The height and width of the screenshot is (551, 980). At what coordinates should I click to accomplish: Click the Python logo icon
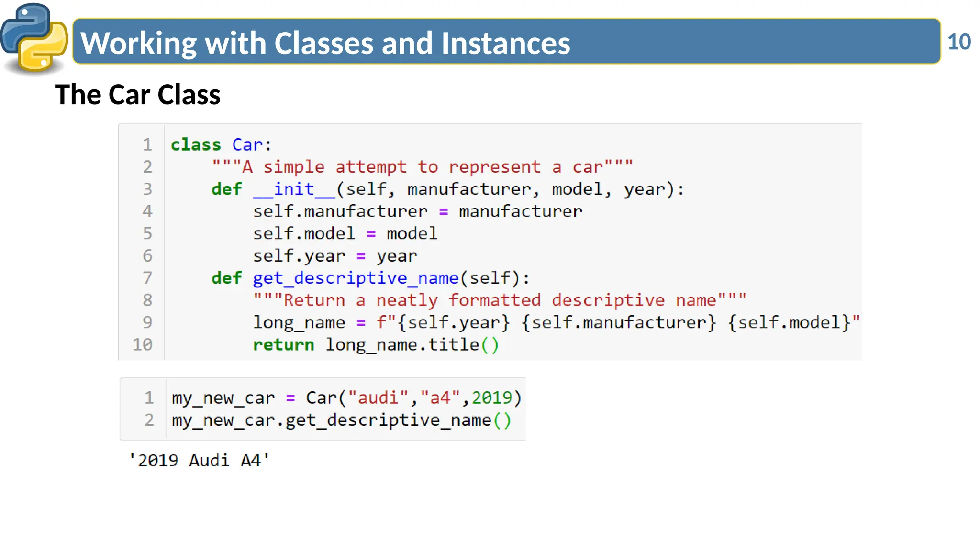pyautogui.click(x=34, y=38)
